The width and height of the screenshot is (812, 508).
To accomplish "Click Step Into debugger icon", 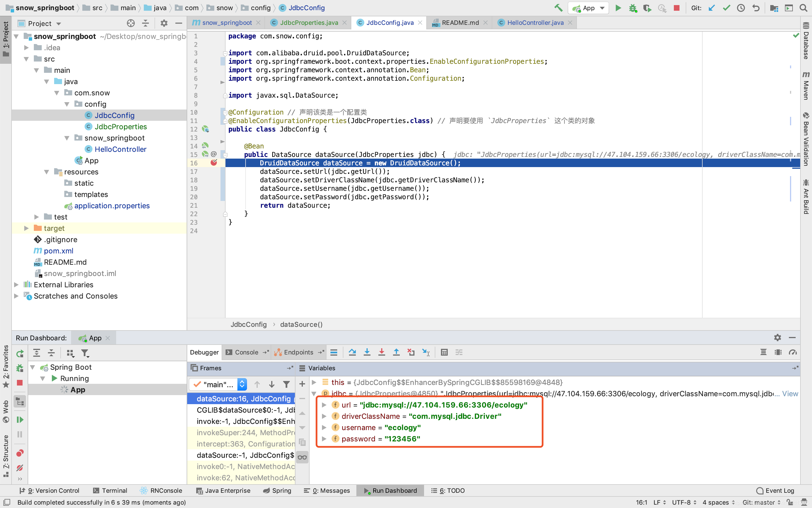I will 367,352.
